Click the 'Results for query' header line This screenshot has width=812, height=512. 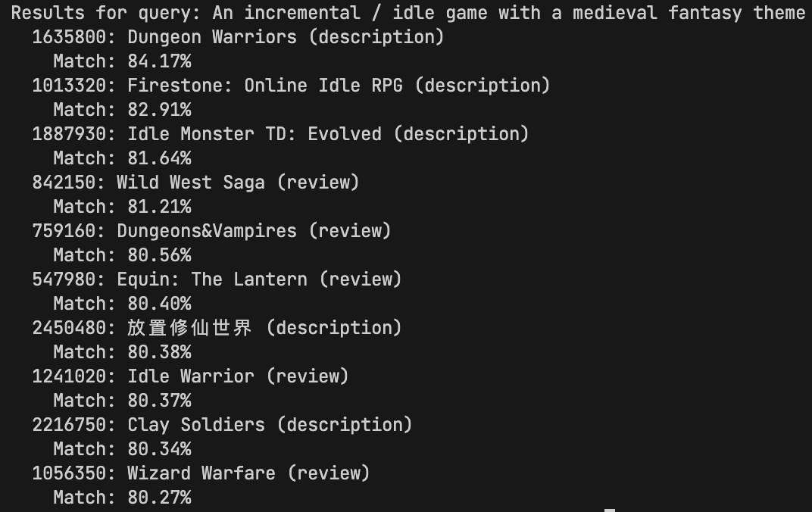(x=408, y=13)
